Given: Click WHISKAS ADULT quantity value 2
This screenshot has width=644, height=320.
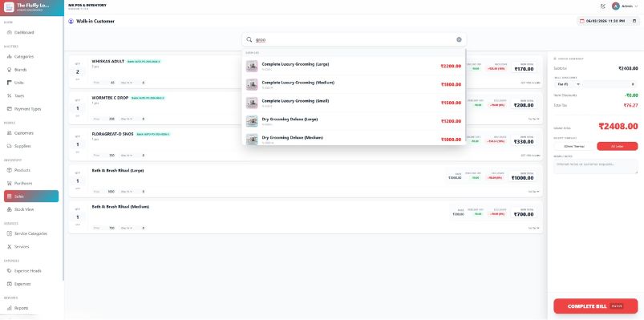Looking at the screenshot, I should point(78,72).
